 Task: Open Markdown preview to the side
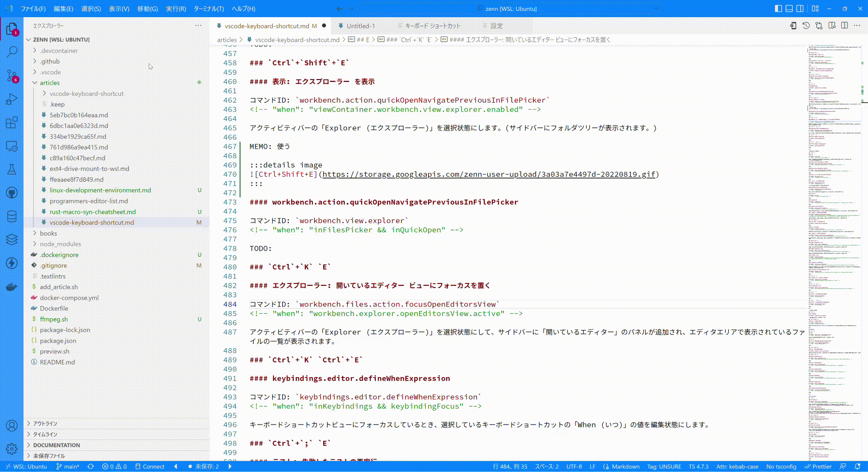(832, 26)
